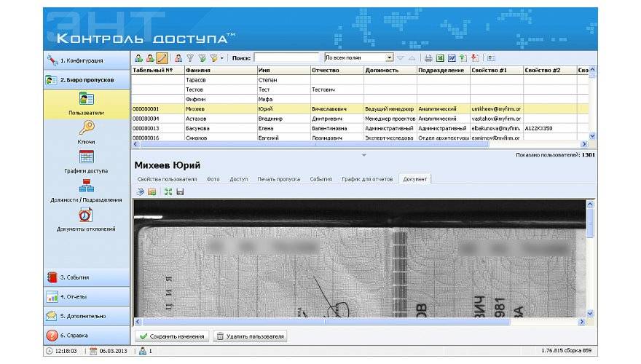Image resolution: width=641 pixels, height=364 pixels.
Task: Collapse the user list using the splitter arrow
Action: [x=363, y=155]
